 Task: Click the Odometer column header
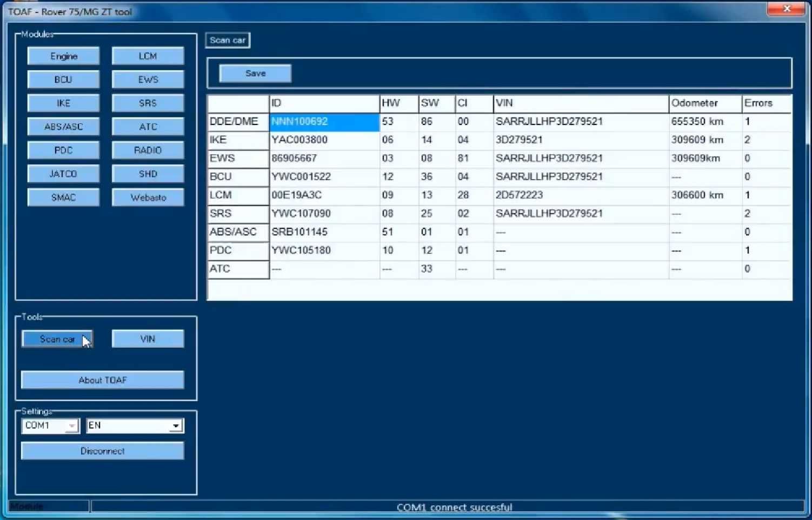point(705,103)
